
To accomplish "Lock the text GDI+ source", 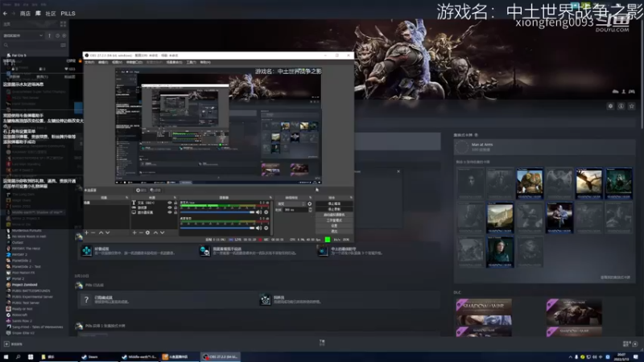I will pyautogui.click(x=175, y=203).
